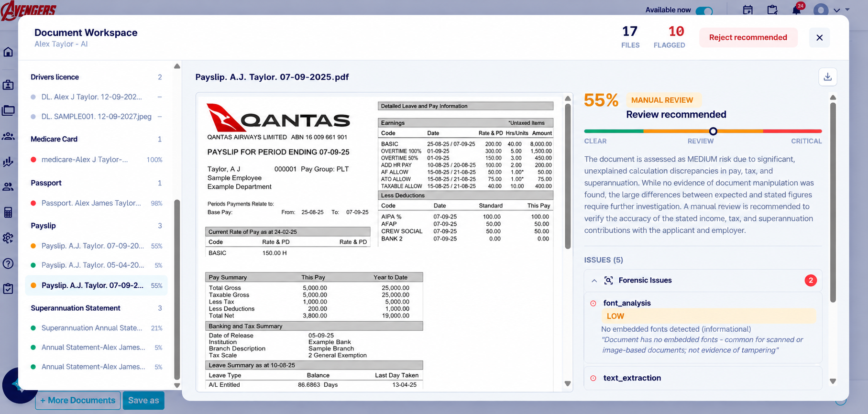Click the issues panel down scroll arrow
This screenshot has width=868, height=414.
click(833, 381)
